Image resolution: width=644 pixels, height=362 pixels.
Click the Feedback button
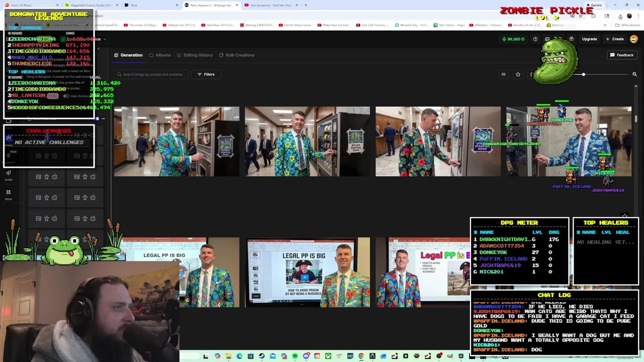tap(622, 55)
